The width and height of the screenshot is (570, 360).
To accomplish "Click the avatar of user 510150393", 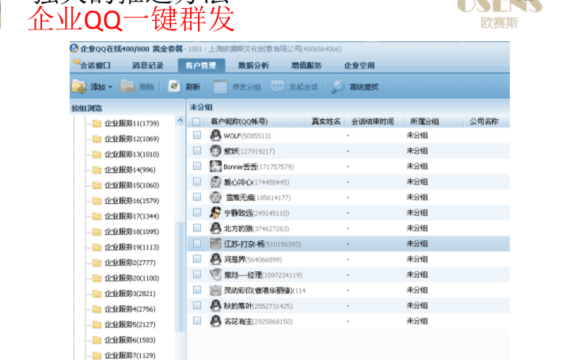I will coord(216,244).
